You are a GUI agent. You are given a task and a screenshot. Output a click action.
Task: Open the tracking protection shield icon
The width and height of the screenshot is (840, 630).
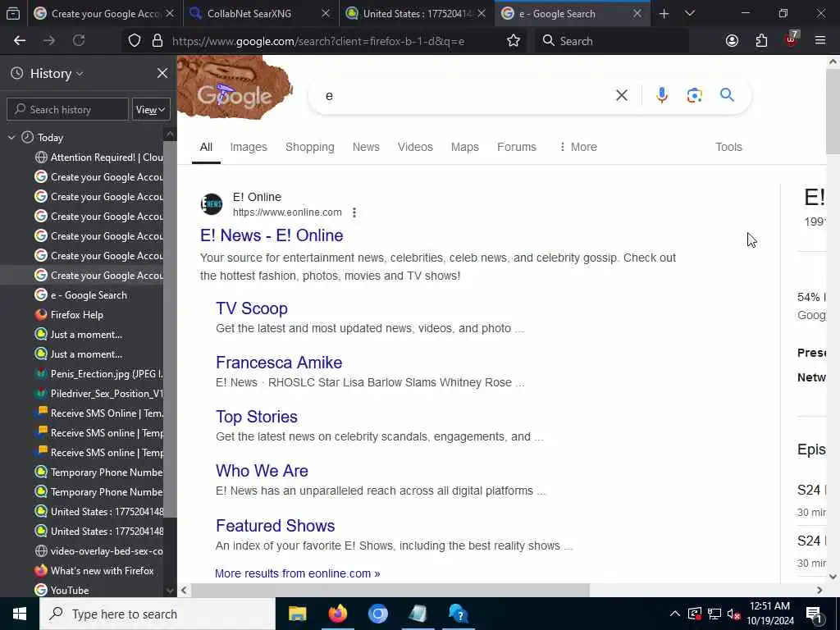135,41
